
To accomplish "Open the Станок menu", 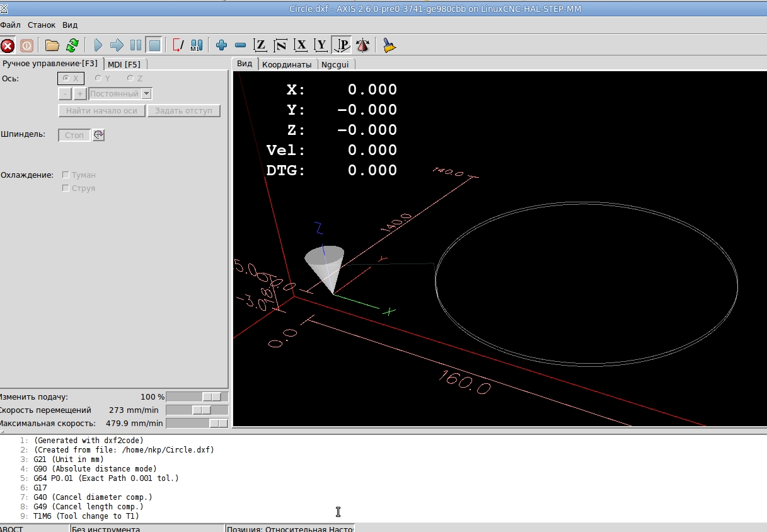I will click(42, 25).
